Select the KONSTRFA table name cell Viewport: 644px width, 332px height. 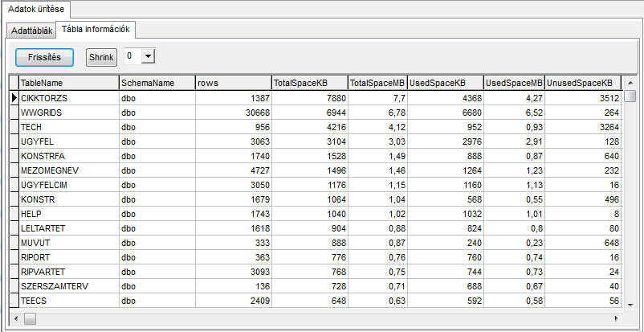tap(69, 156)
